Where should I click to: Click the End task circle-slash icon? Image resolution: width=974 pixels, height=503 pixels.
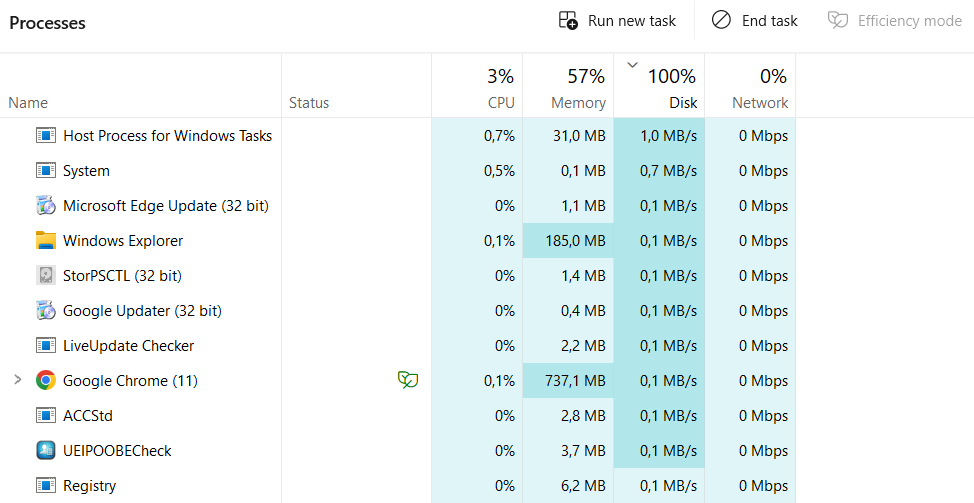tap(721, 20)
